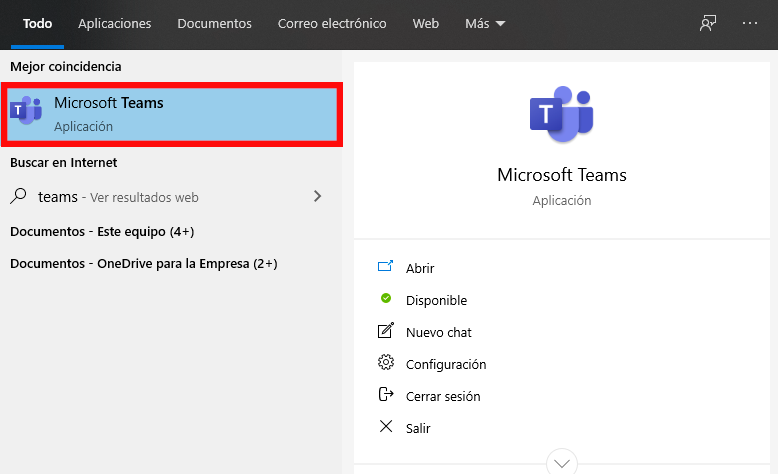
Task: Open the three-dots options menu
Action: point(750,23)
